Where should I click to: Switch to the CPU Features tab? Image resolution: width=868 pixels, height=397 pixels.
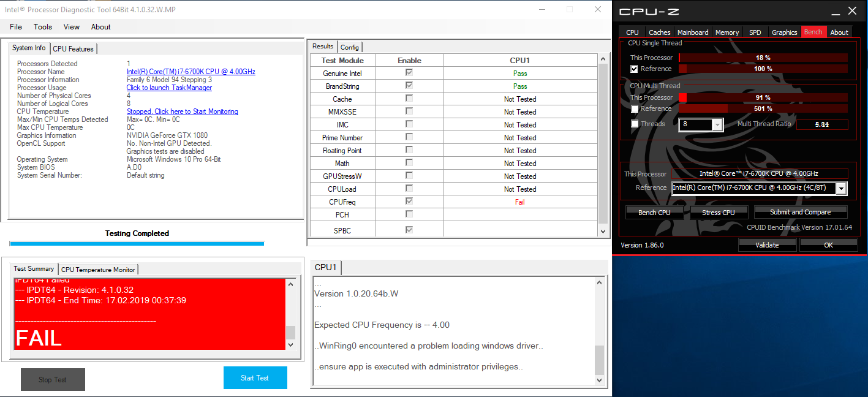pos(73,48)
